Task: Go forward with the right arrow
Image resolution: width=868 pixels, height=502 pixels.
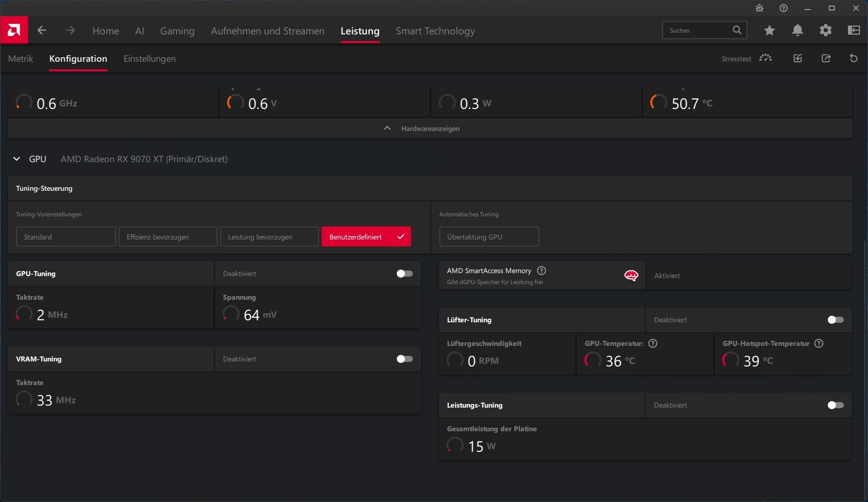Action: [x=70, y=31]
